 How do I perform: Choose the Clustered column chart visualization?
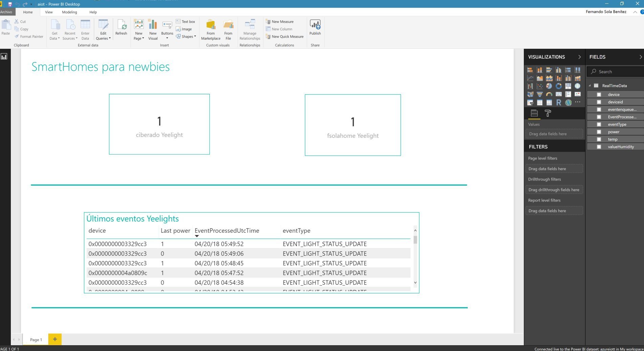[558, 70]
